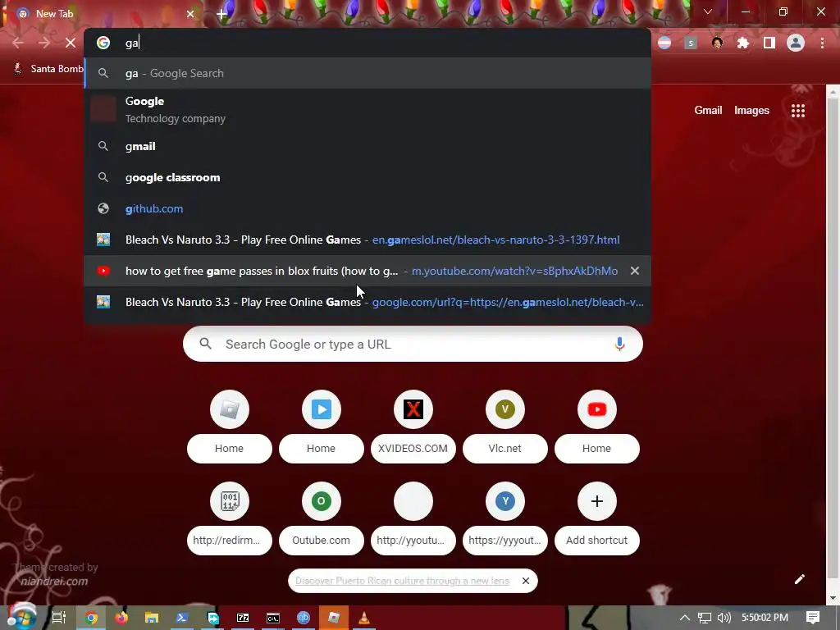Viewport: 840px width, 630px height.
Task: Open the https://yyyout... shortcut
Action: (505, 518)
